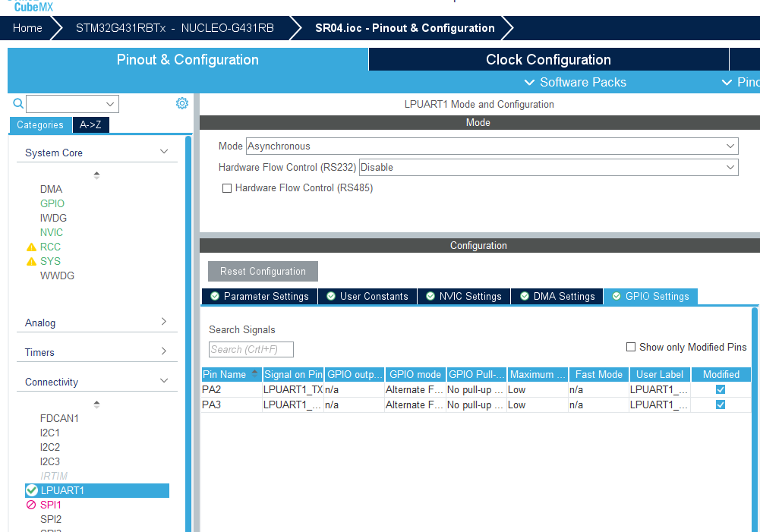This screenshot has width=760, height=532.
Task: Click the User Constants check icon
Action: click(331, 296)
